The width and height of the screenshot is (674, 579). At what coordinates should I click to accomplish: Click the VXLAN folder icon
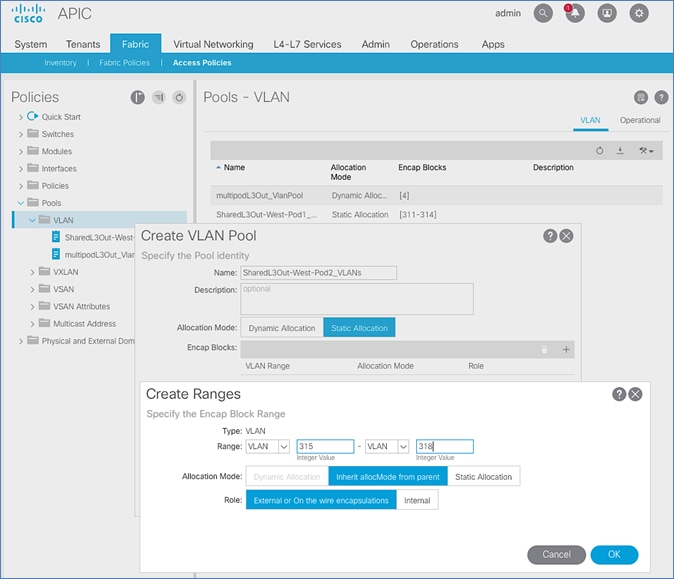pos(44,271)
